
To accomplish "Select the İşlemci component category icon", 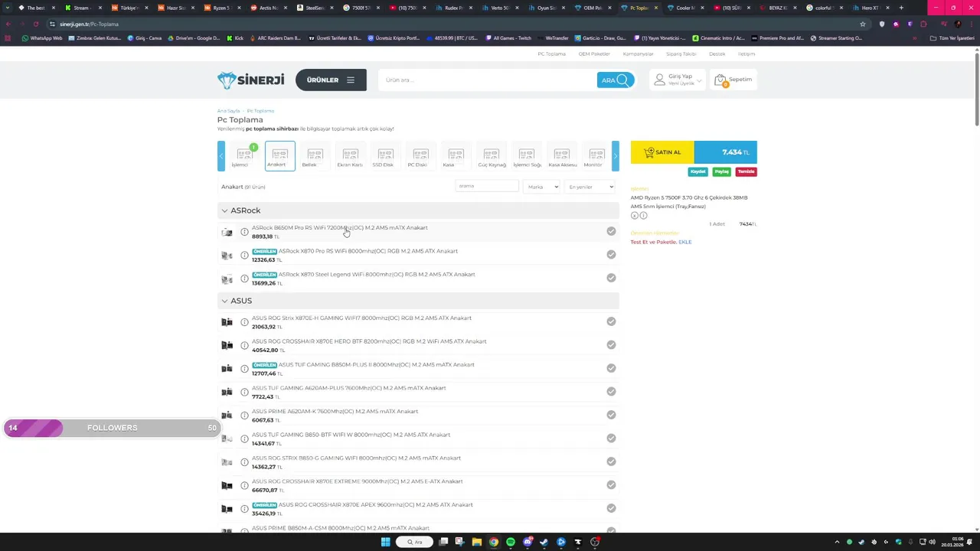I will [243, 155].
